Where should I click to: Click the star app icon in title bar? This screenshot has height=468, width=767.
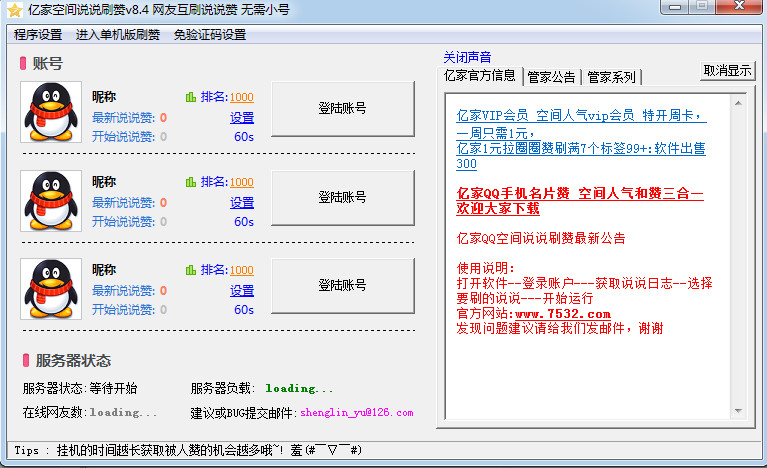[15, 10]
